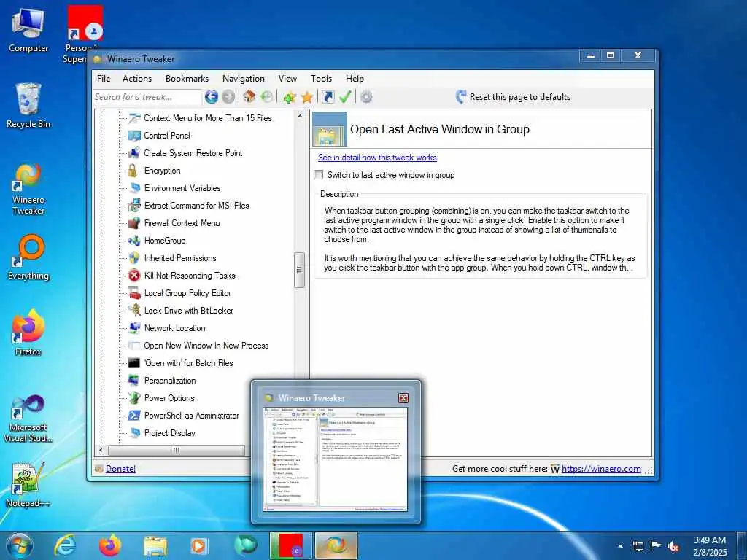Click the PowerShell as Administrator icon

pos(134,415)
